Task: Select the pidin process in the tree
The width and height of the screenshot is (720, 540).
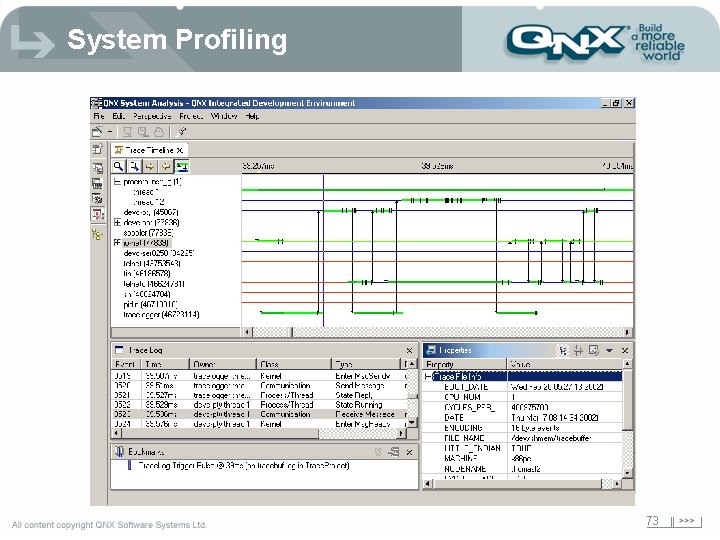Action: [150, 304]
